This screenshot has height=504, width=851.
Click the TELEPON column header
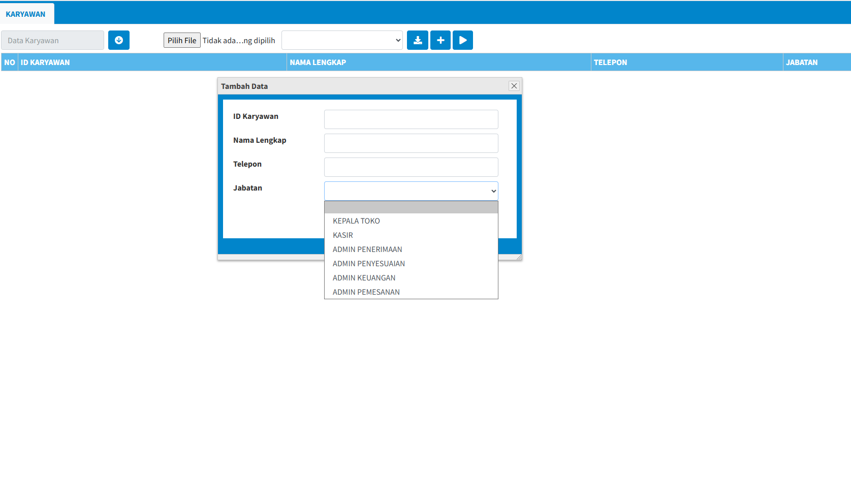click(x=687, y=62)
